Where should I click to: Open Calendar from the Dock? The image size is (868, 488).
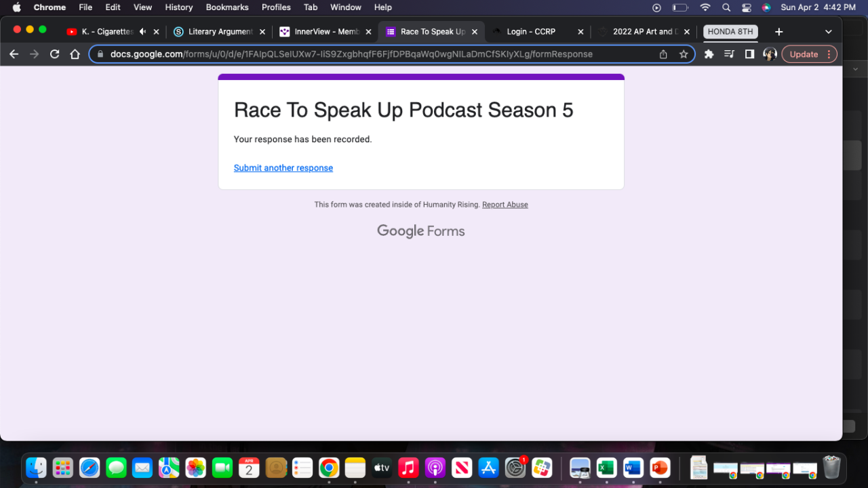click(x=249, y=468)
